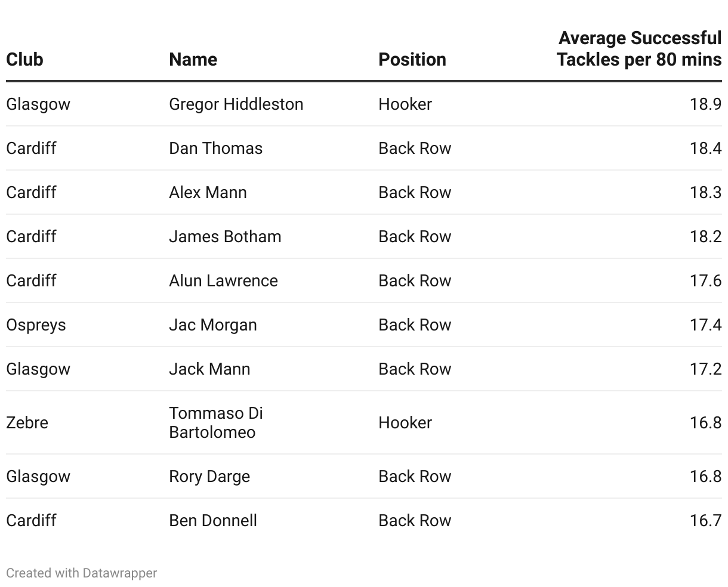Click on Jac Morgan's name
Viewport: 728px width, 587px height.
tap(212, 325)
